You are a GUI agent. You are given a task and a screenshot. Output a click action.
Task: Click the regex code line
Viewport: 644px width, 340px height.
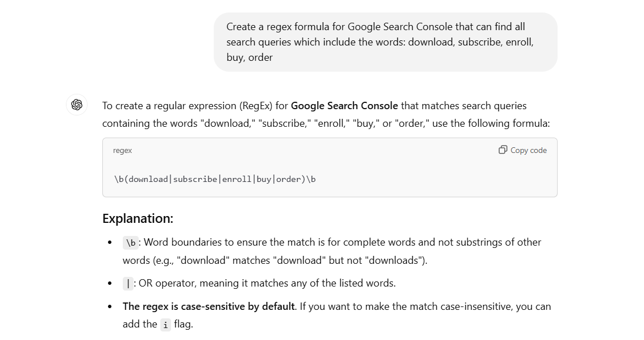pos(215,179)
